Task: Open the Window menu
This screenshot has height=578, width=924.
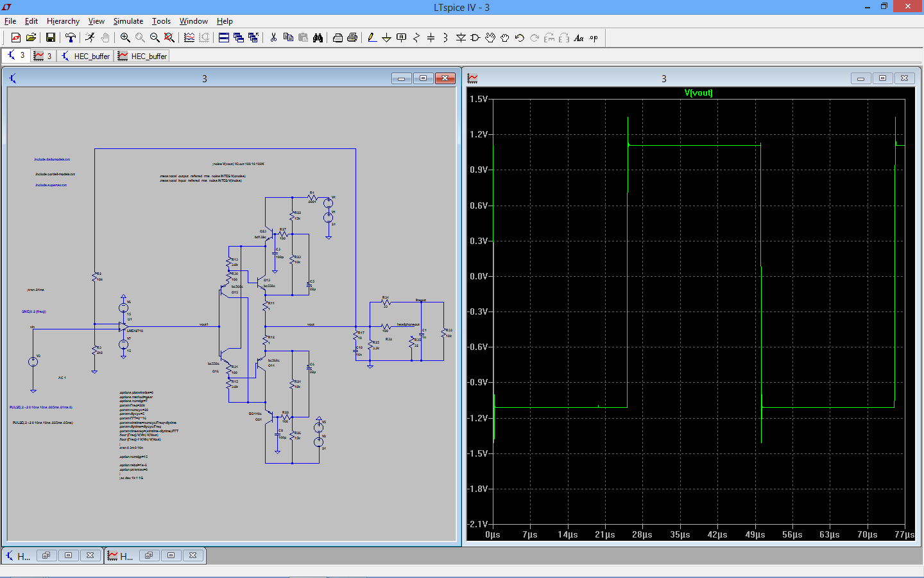Action: click(194, 21)
